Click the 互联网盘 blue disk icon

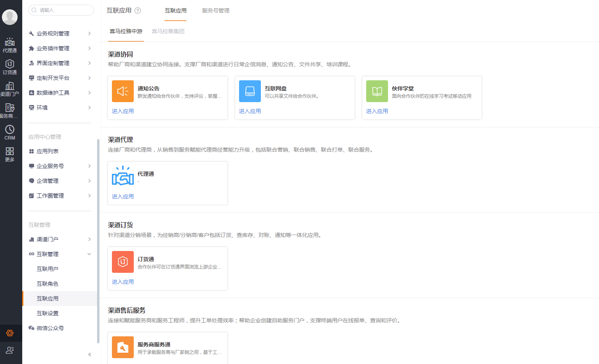[x=250, y=91]
